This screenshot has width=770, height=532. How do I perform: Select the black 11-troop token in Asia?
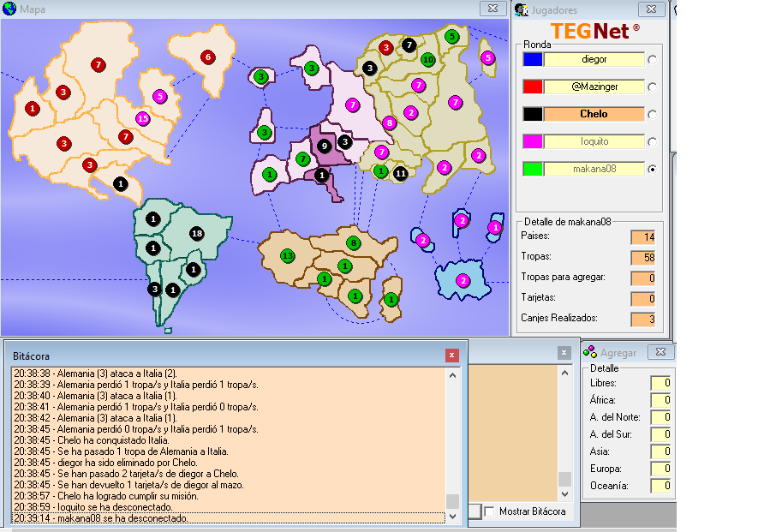[400, 173]
